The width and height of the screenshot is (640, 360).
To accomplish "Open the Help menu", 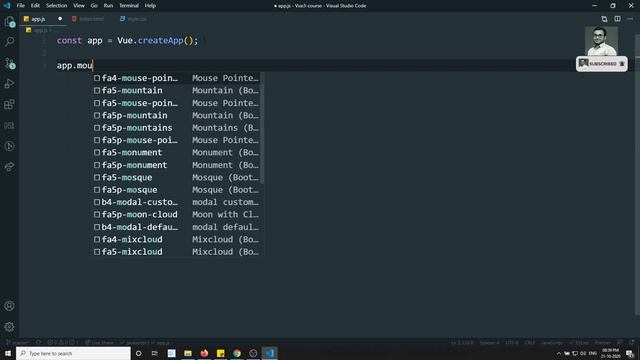I will [x=150, y=6].
